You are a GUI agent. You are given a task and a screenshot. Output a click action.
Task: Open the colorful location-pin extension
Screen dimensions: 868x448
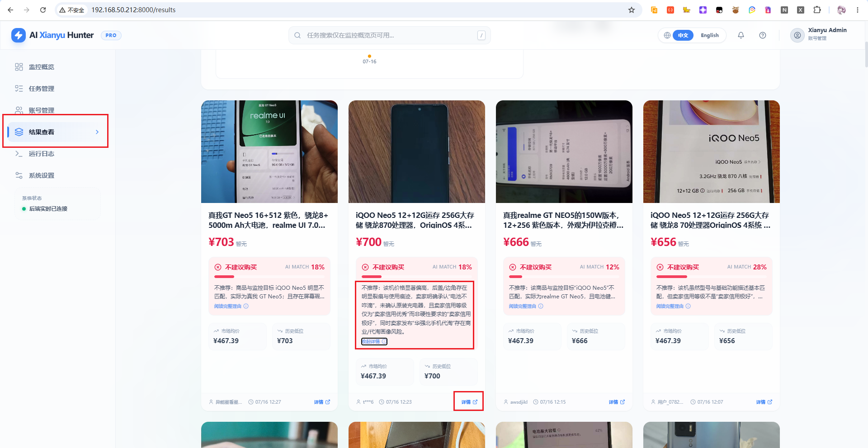pos(752,10)
